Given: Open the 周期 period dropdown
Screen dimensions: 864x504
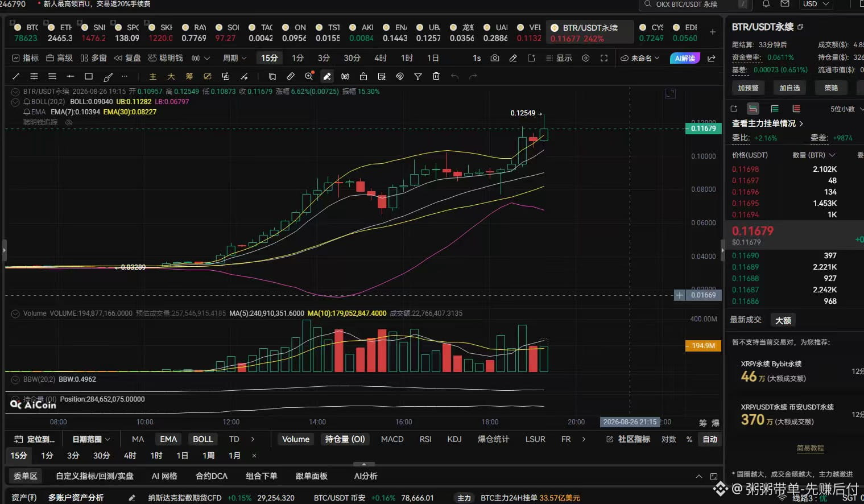Looking at the screenshot, I should pyautogui.click(x=234, y=58).
